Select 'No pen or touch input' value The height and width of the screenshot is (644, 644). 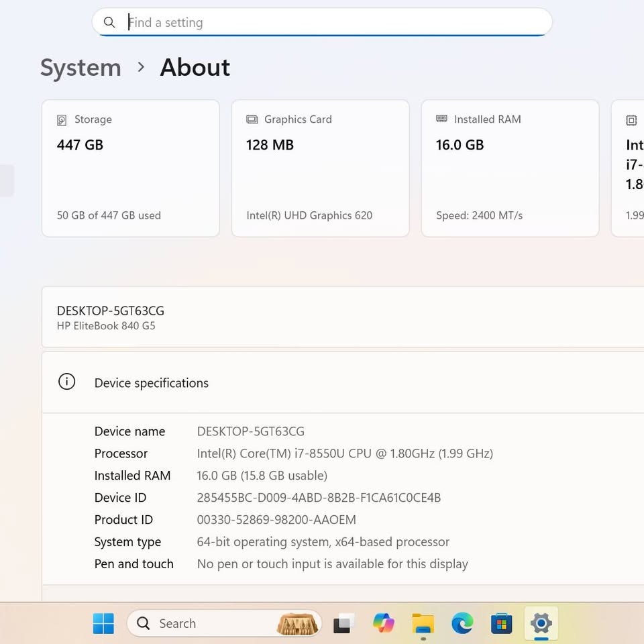point(333,564)
